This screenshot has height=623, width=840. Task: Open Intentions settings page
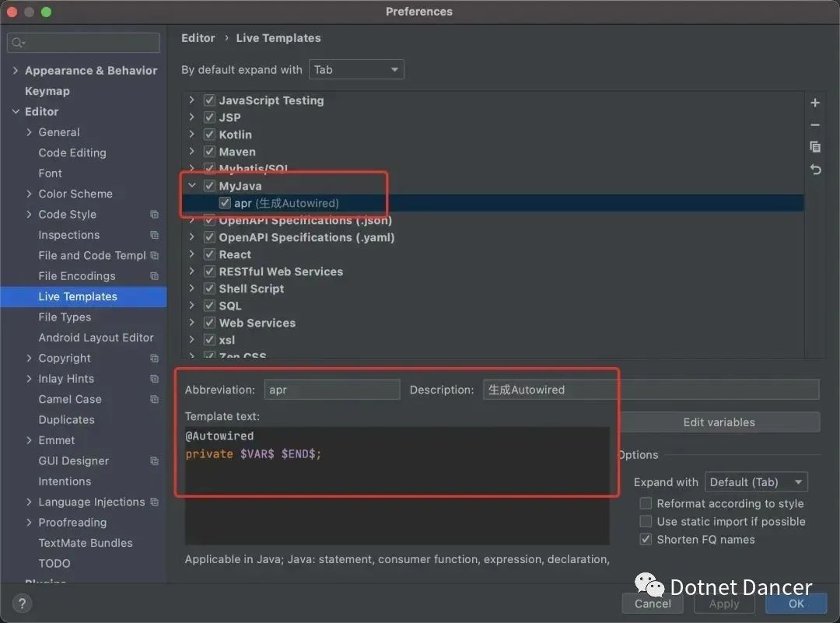pos(65,481)
